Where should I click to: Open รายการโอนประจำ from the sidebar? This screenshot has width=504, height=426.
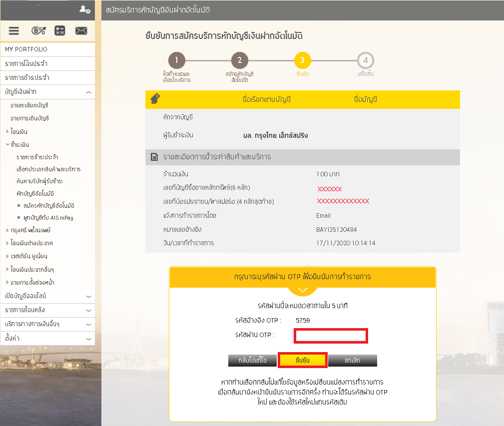pos(47,63)
